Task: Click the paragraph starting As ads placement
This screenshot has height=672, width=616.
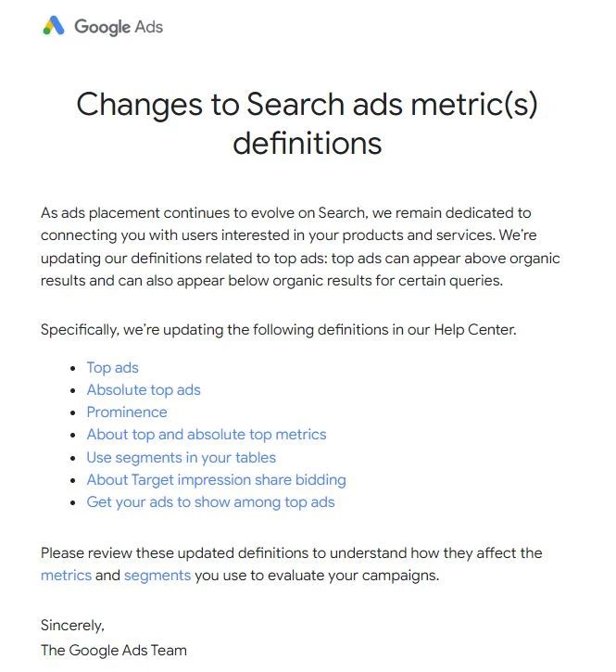Action: pyautogui.click(x=300, y=247)
